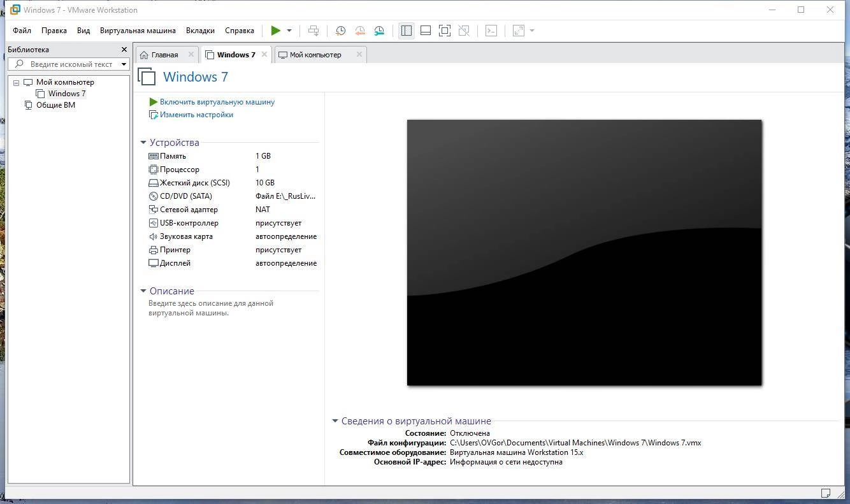Click the Unity mode toolbar icon
This screenshot has height=504, width=850.
(x=464, y=31)
